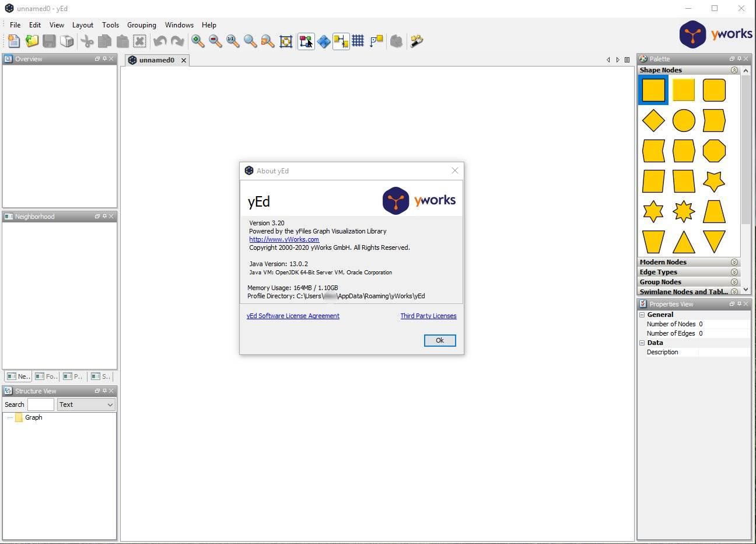Screen dimensions: 756x544
Task: Open the Tools menu
Action: click(110, 25)
